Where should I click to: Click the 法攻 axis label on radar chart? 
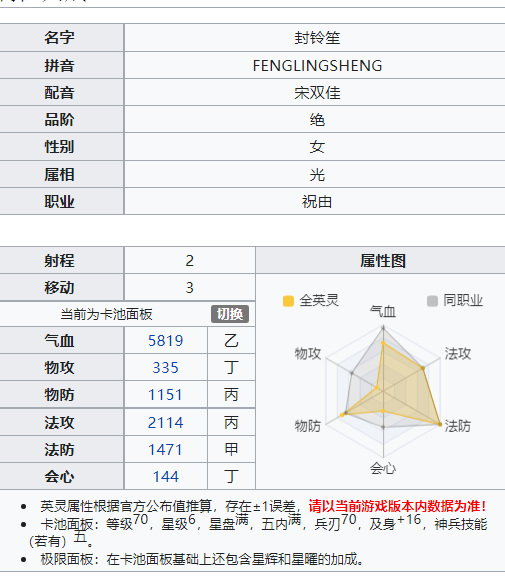pyautogui.click(x=458, y=354)
